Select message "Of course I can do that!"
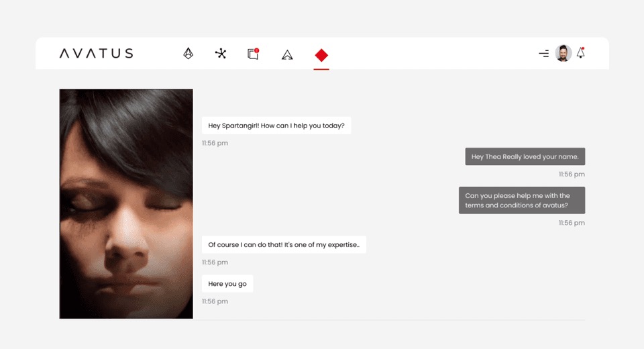Screen dimensions: 644x349 [x=284, y=244]
